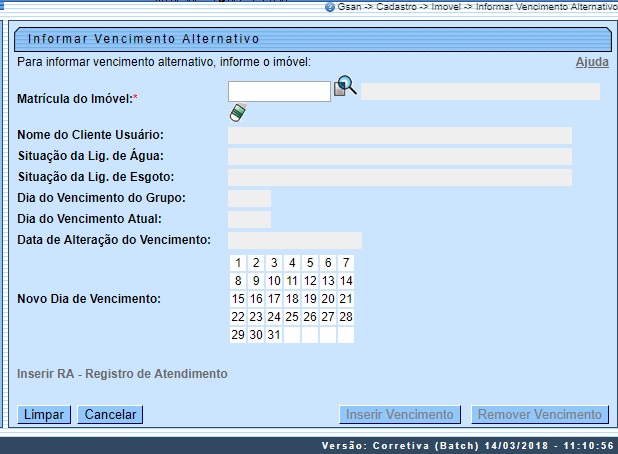Screen dimensions: 618x454
Task: Open the Ajuda help link
Action: click(x=592, y=62)
